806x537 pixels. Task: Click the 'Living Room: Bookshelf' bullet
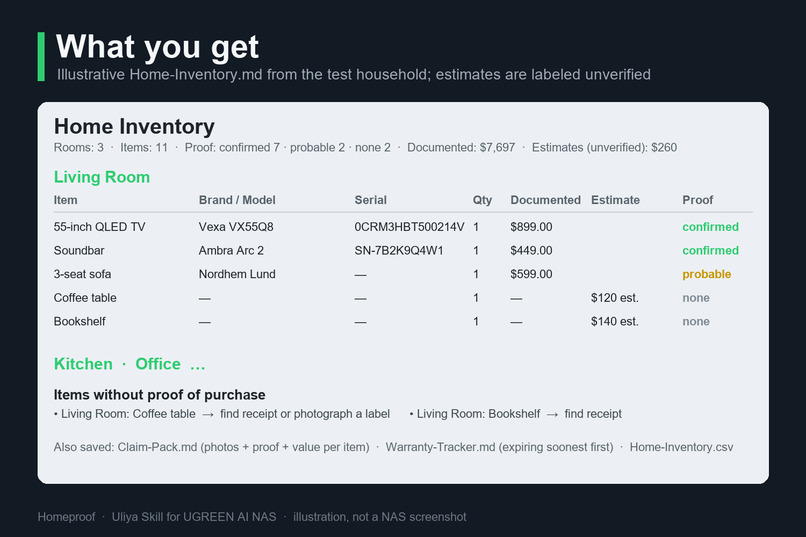[475, 414]
